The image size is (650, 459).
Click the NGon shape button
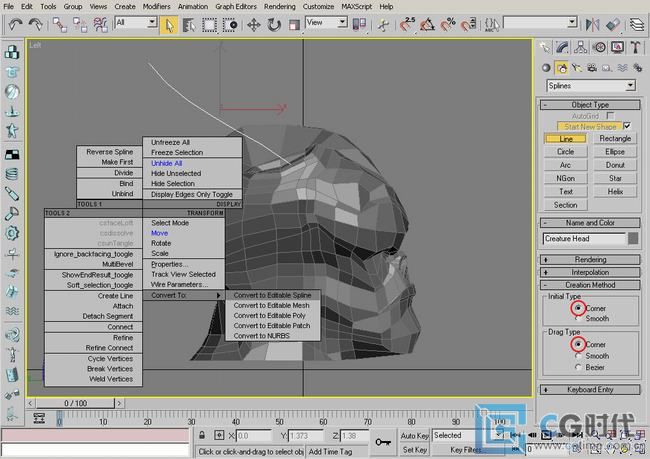point(565,178)
